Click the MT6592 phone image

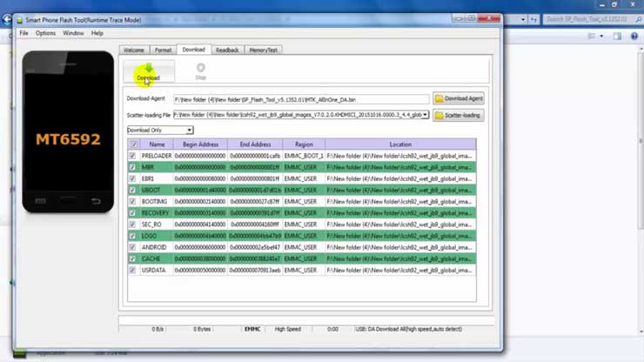tap(68, 131)
